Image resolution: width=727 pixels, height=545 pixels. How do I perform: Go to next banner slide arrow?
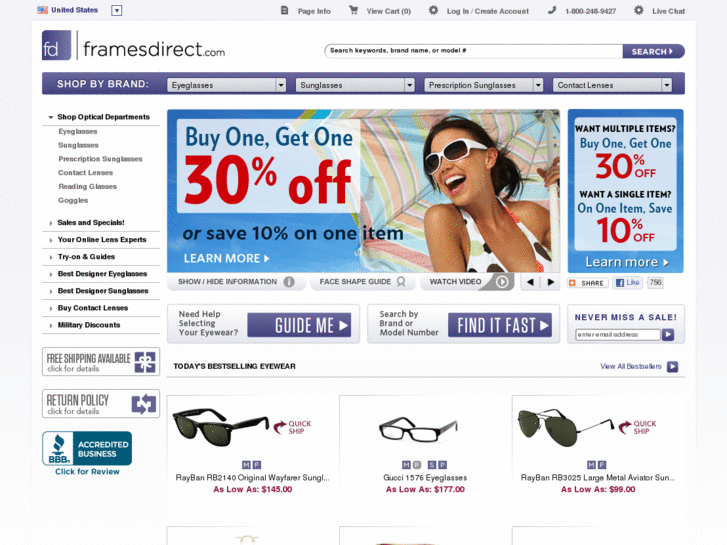pos(550,282)
